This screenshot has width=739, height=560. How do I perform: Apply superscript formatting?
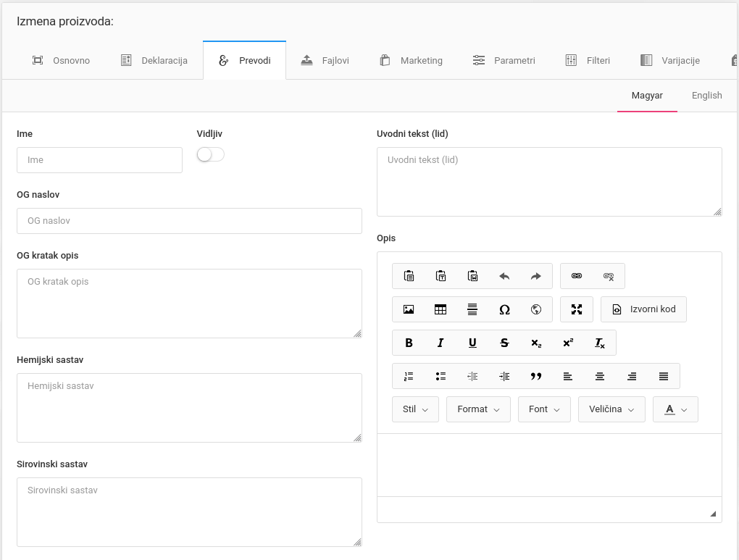pyautogui.click(x=568, y=343)
